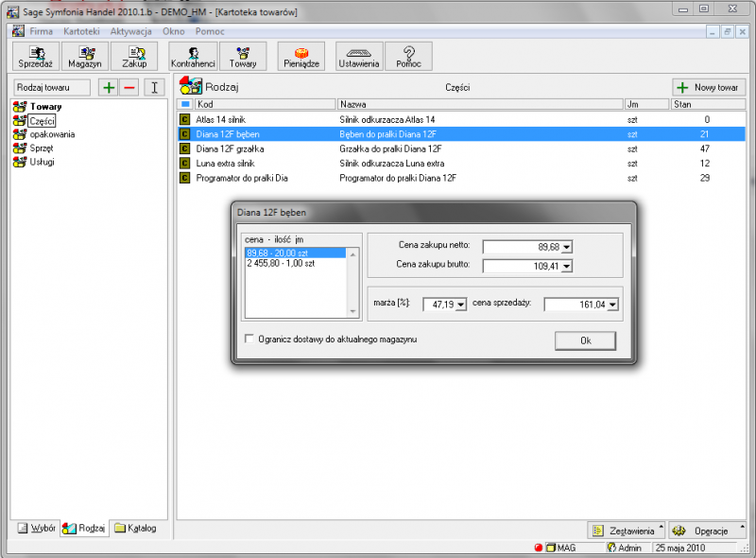Open the Okno menu

[174, 31]
